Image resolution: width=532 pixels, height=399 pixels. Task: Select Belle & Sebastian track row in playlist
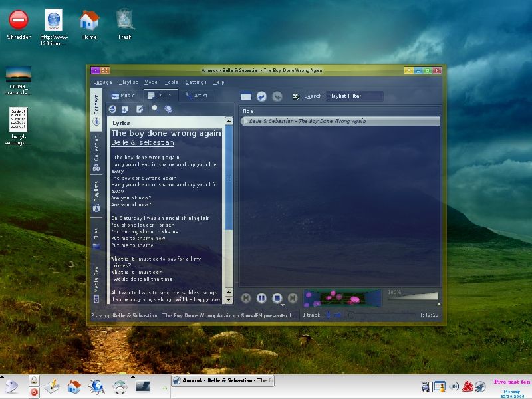click(340, 121)
